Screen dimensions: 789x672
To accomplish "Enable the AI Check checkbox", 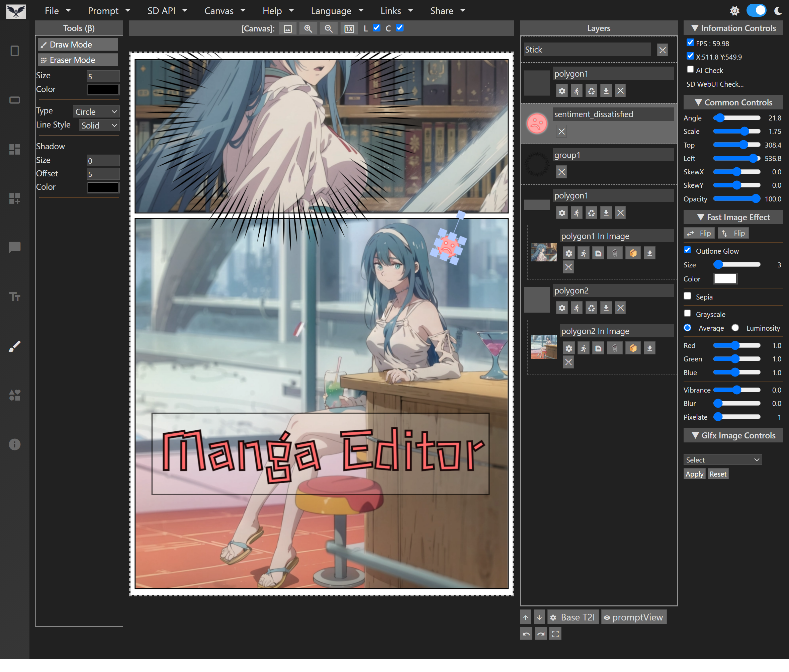I will pyautogui.click(x=690, y=69).
